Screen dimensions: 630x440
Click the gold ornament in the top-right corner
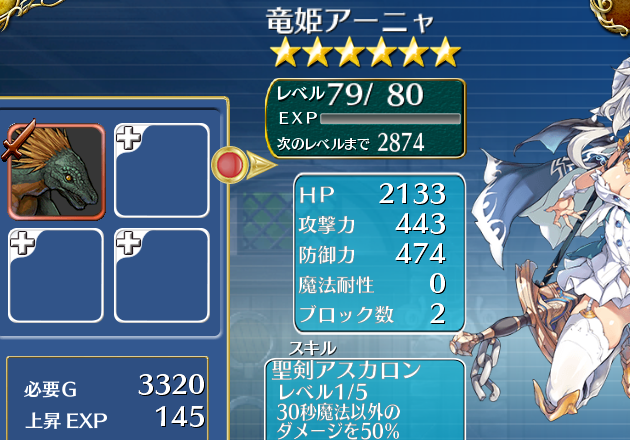tap(610, 14)
